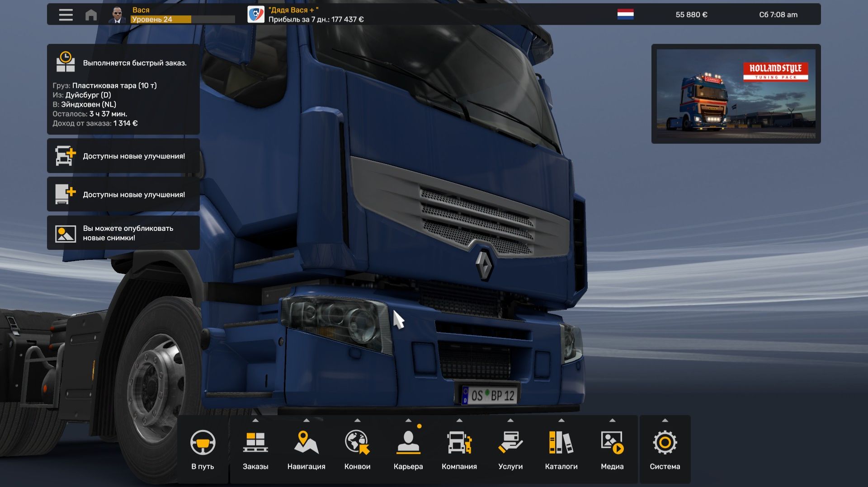Image resolution: width=868 pixels, height=487 pixels.
Task: Select the Netherlands flag icon
Action: tap(625, 14)
